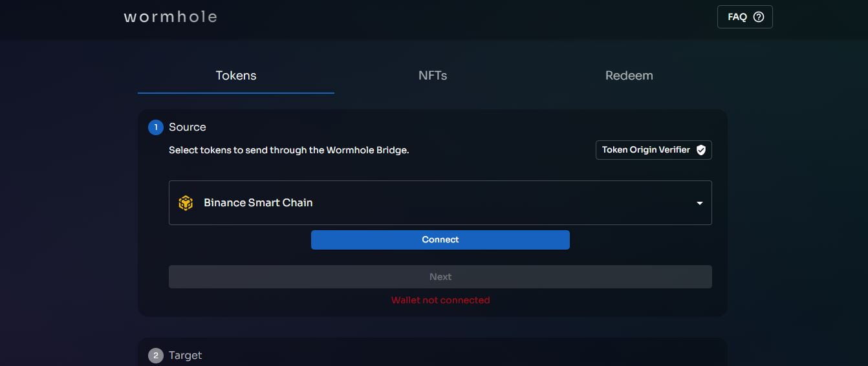Open the Binance Smart Chain selector

440,203
